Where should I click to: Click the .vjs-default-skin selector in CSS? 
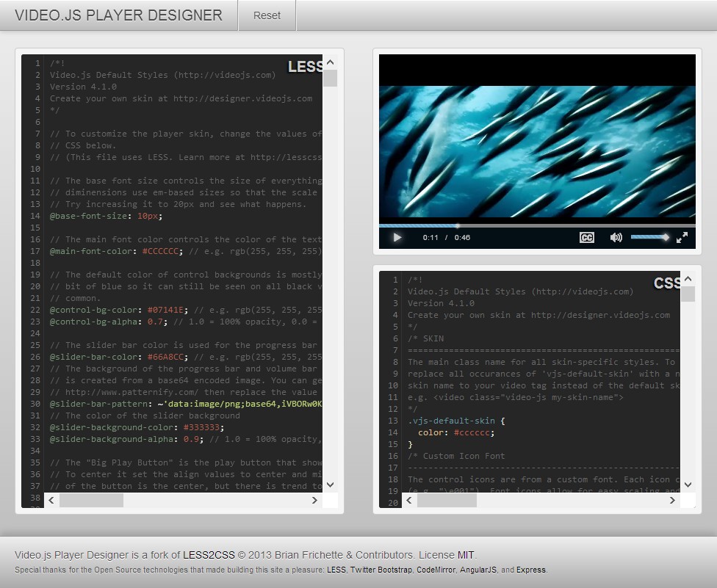coord(451,421)
